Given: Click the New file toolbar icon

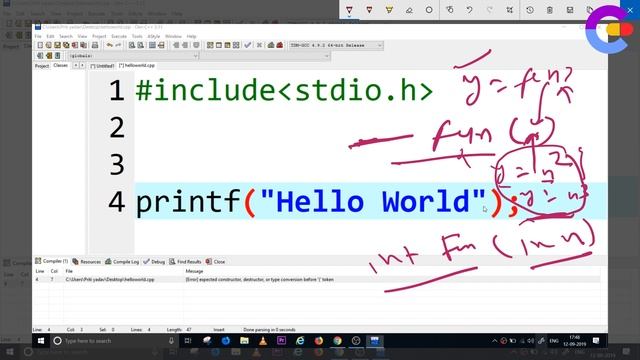Looking at the screenshot, I should pyautogui.click(x=40, y=45).
